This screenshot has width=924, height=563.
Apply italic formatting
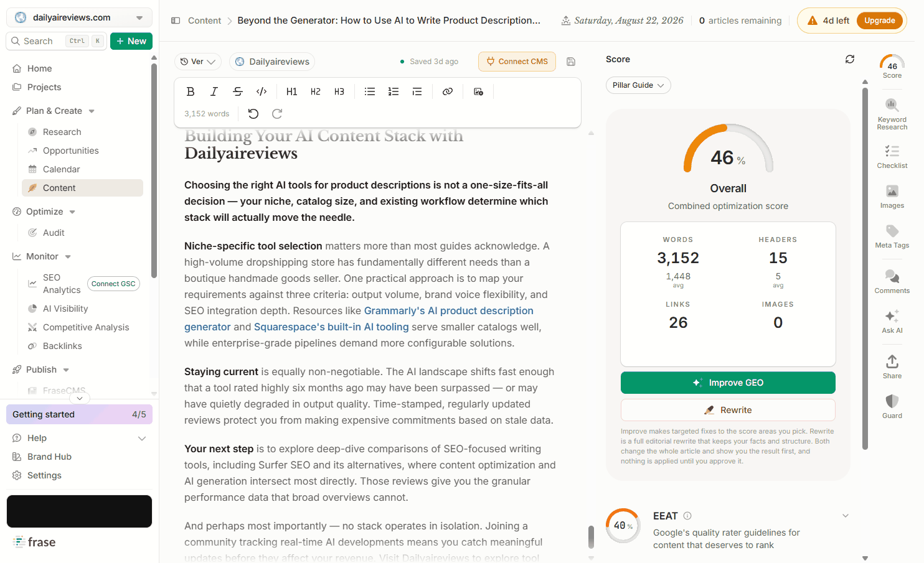coord(214,91)
